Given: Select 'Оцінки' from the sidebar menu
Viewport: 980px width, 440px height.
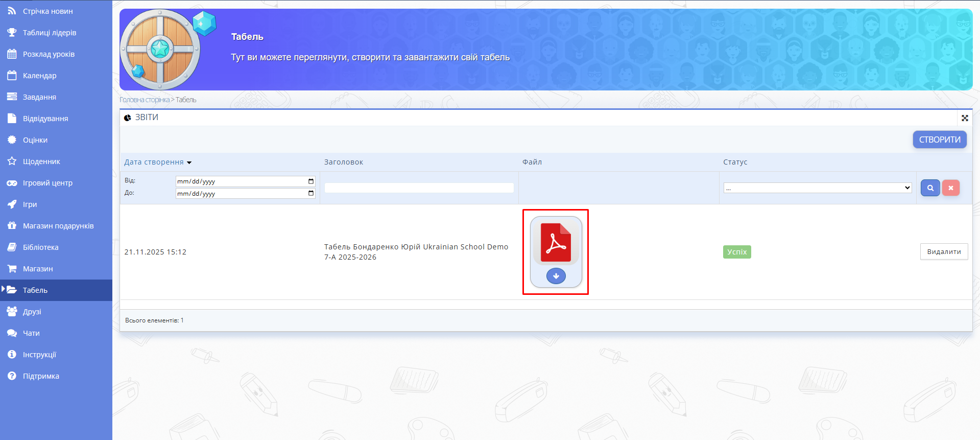Looking at the screenshot, I should point(35,140).
